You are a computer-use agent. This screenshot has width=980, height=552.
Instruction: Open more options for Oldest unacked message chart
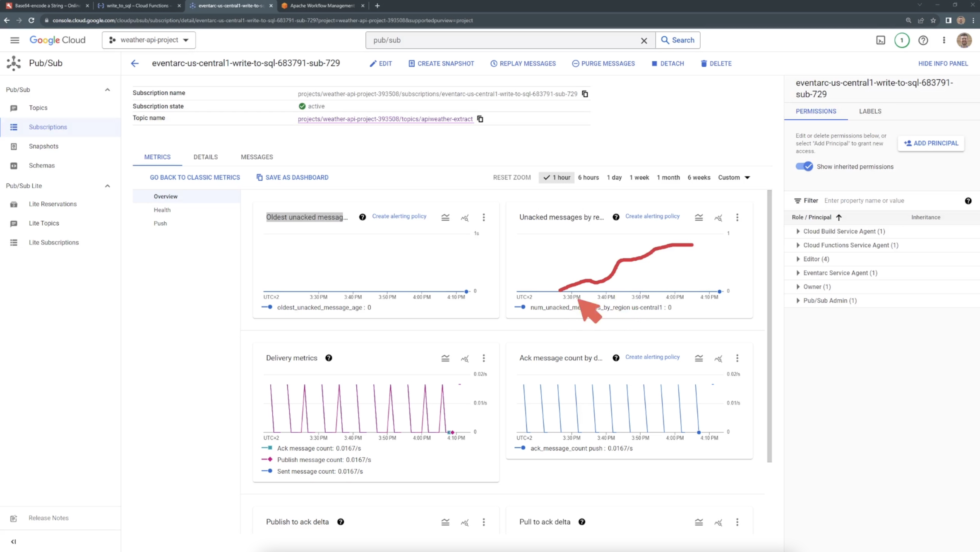[x=484, y=217]
